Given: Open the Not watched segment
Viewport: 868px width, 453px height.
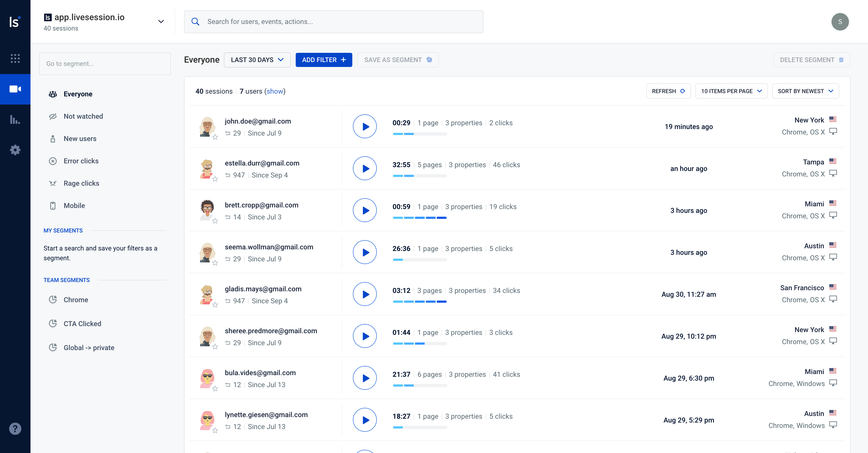Looking at the screenshot, I should (x=83, y=116).
